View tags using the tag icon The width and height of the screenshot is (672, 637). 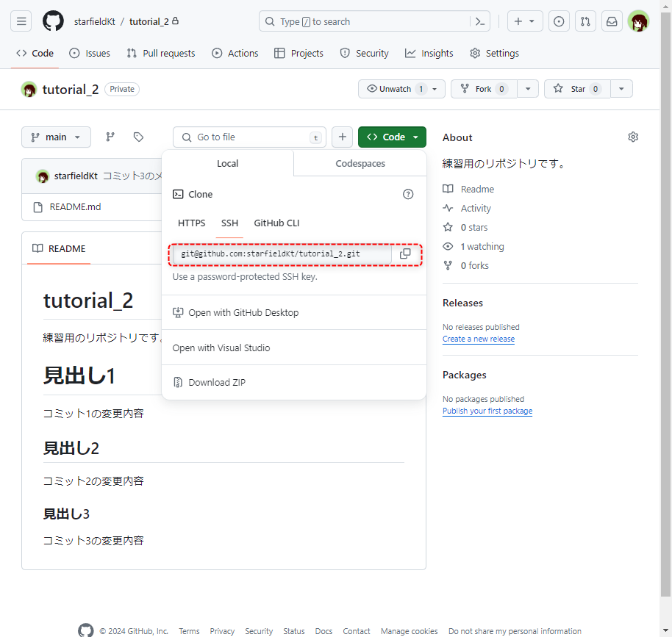click(138, 137)
